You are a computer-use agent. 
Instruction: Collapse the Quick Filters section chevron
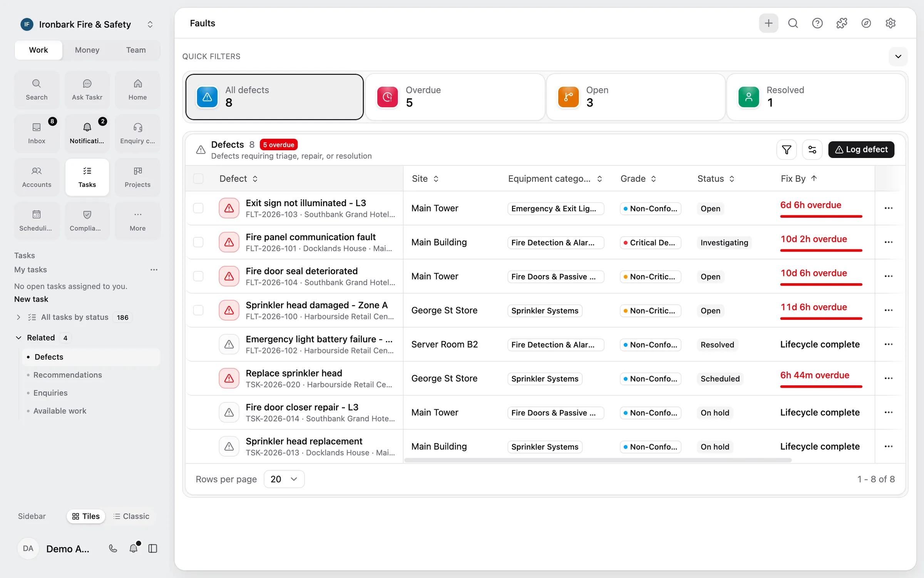tap(898, 56)
